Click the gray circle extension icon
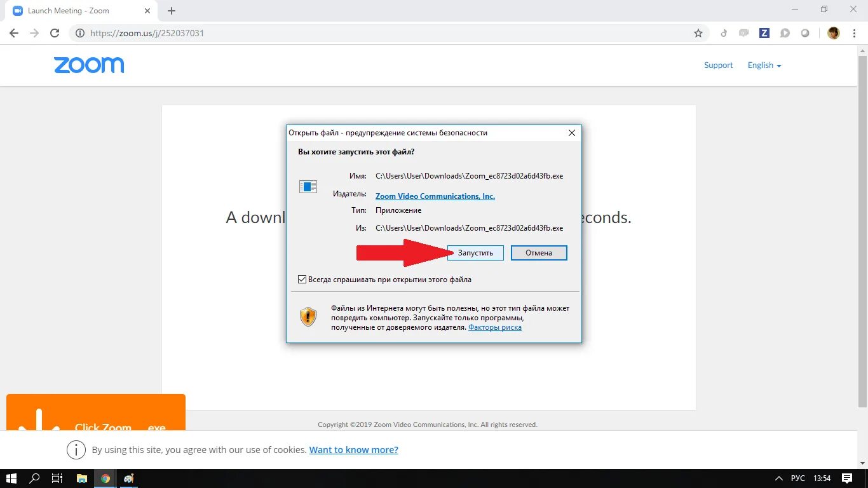Screen dimensions: 868x488 pos(805,33)
